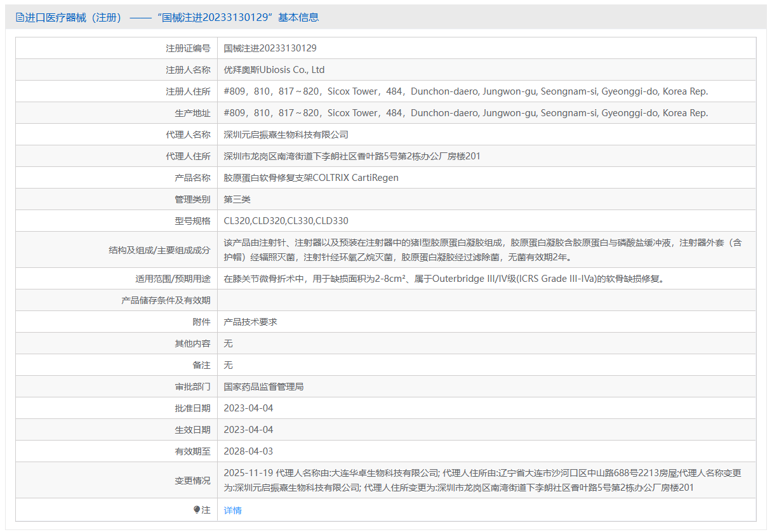The image size is (772, 532).
Task: Click the 无 value in 其他内容 row
Action: (229, 343)
